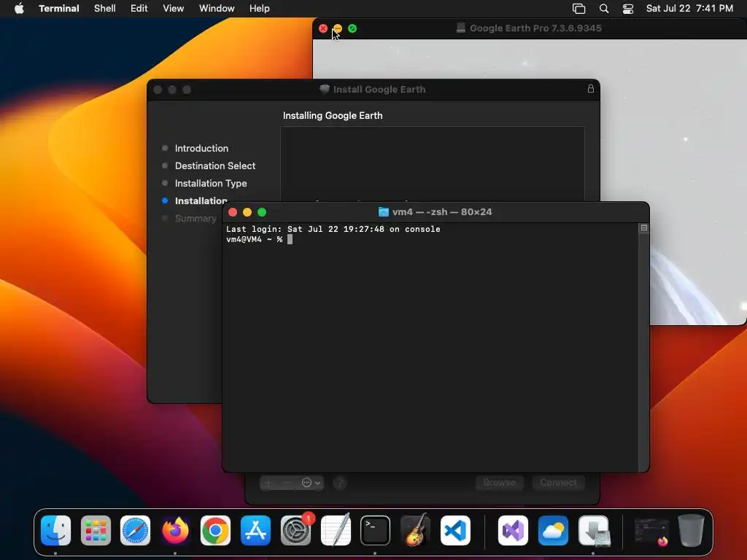
Task: Click the Install Google Earth window title
Action: (x=379, y=90)
